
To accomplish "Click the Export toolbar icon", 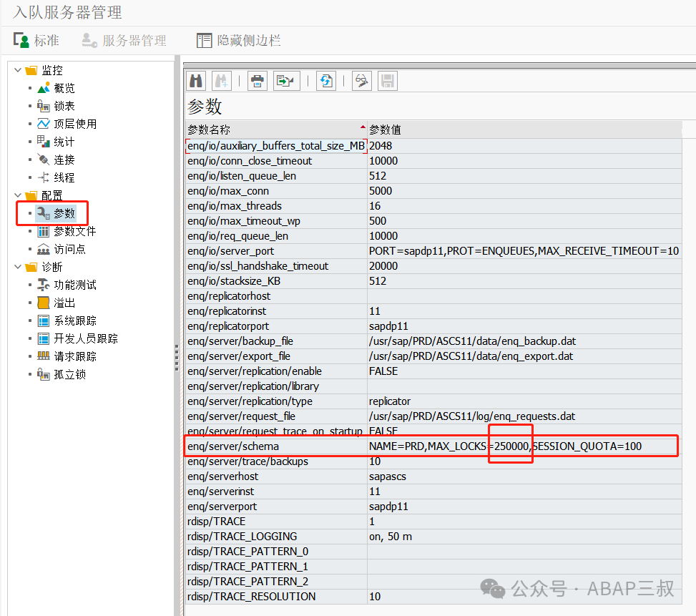I will 286,81.
